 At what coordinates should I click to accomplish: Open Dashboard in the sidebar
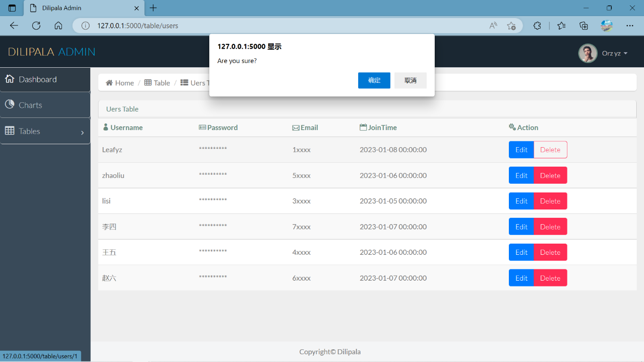(45, 79)
